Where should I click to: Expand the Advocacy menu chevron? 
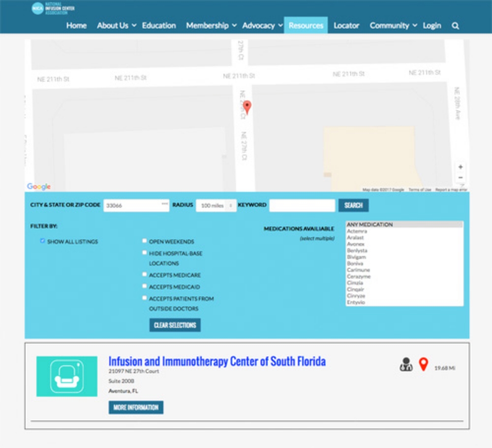280,26
